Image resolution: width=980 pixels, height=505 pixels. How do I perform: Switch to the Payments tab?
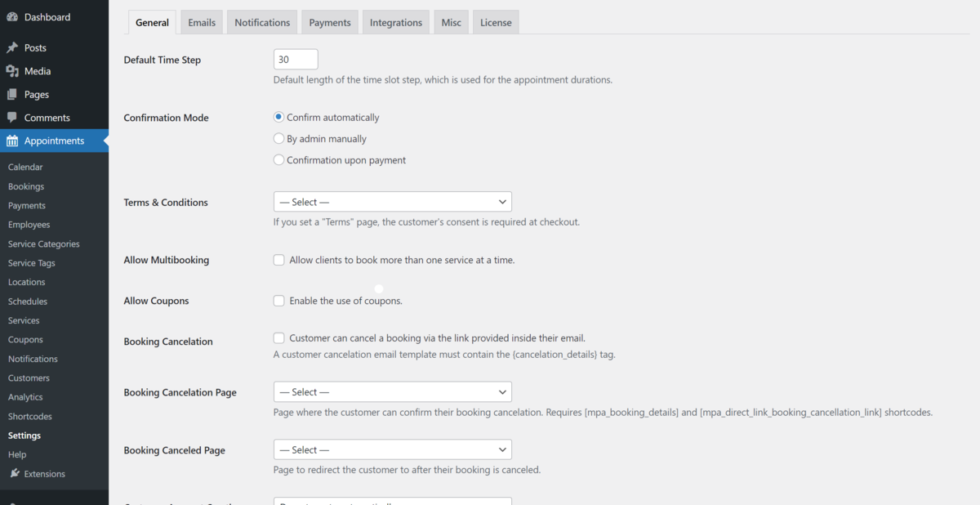pyautogui.click(x=330, y=23)
